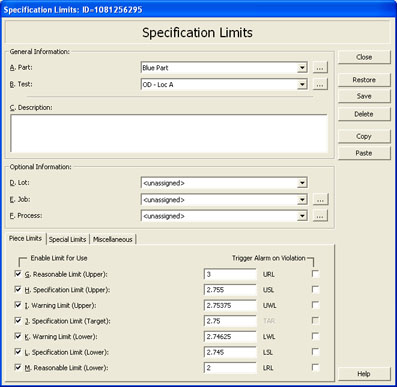The height and width of the screenshot is (387, 397).
Task: Click the Delete button
Action: (364, 114)
